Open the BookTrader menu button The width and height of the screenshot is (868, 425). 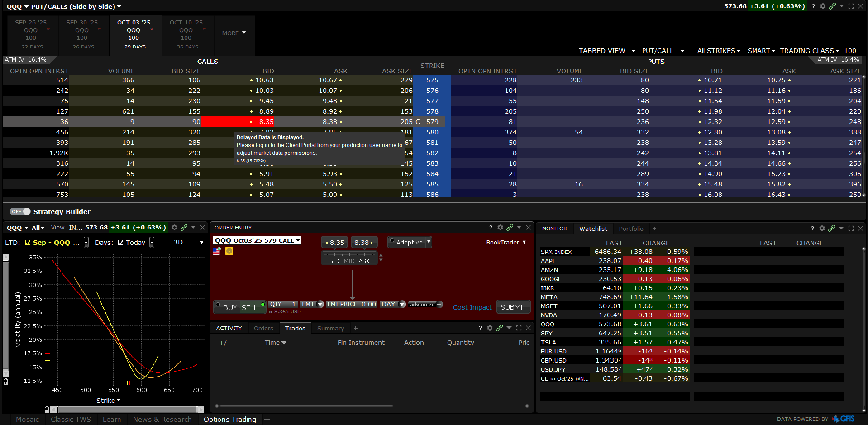click(x=506, y=242)
